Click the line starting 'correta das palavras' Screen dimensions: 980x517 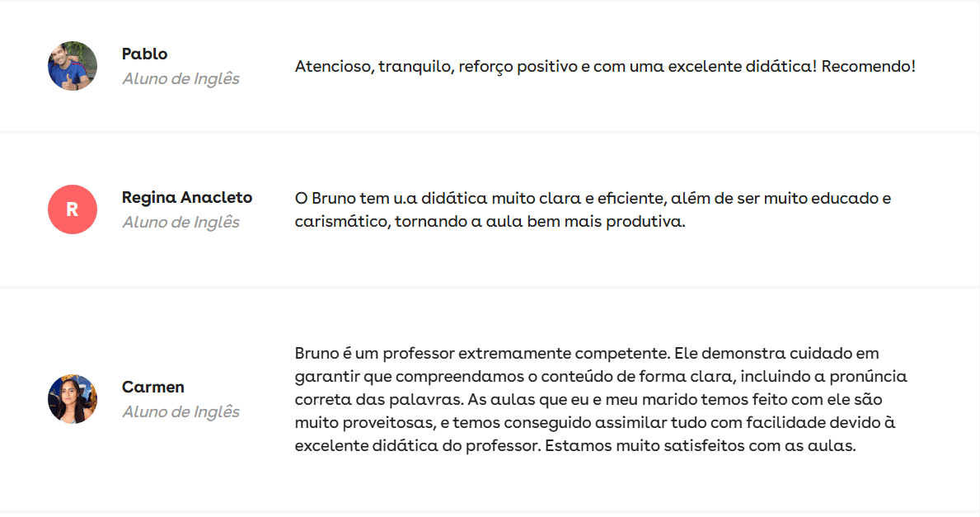588,399
